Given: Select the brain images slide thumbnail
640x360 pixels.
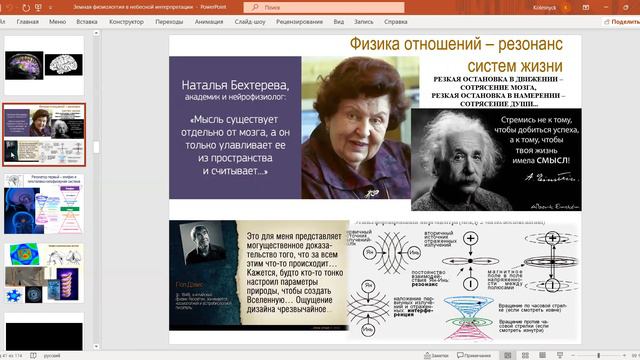Looking at the screenshot, I should coord(44,65).
